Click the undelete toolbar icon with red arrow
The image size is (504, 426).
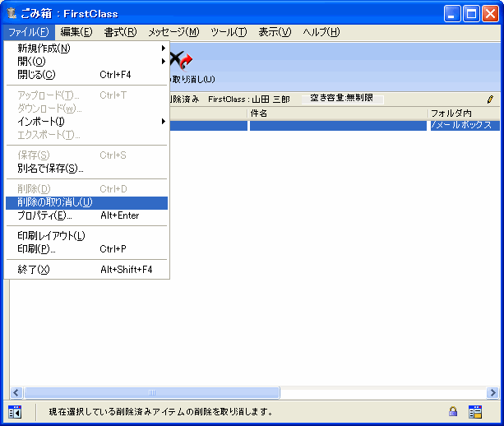pyautogui.click(x=181, y=60)
